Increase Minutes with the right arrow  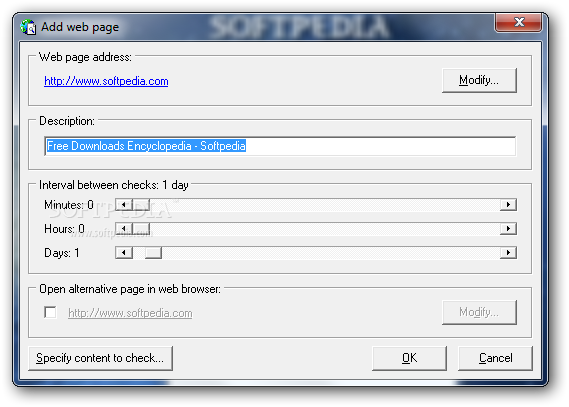click(508, 205)
